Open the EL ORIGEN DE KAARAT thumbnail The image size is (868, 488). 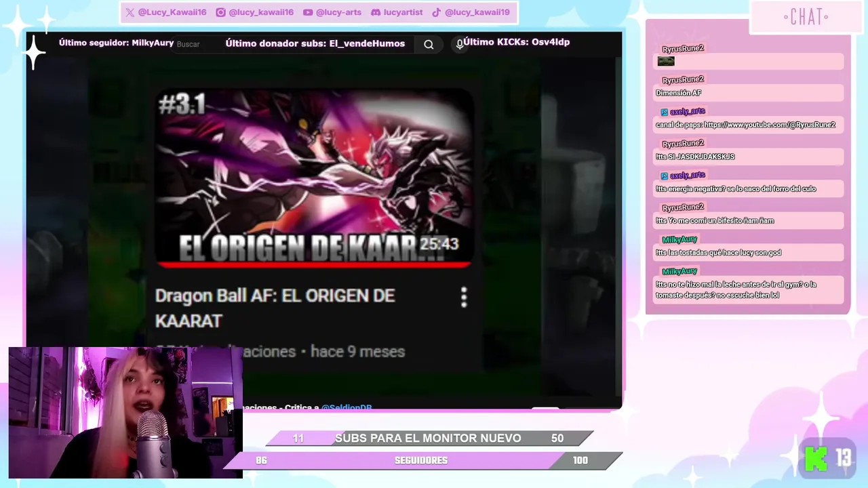click(x=314, y=178)
